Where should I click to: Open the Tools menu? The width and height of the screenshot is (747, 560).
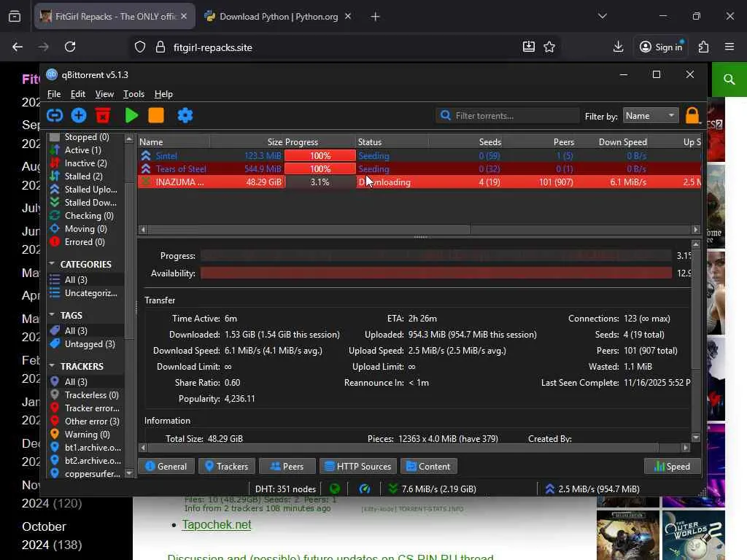click(x=133, y=94)
